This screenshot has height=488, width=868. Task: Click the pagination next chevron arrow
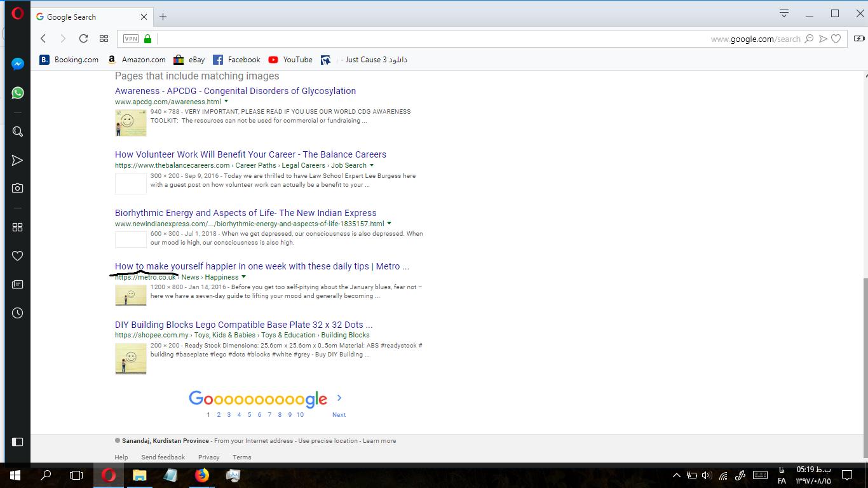click(339, 398)
